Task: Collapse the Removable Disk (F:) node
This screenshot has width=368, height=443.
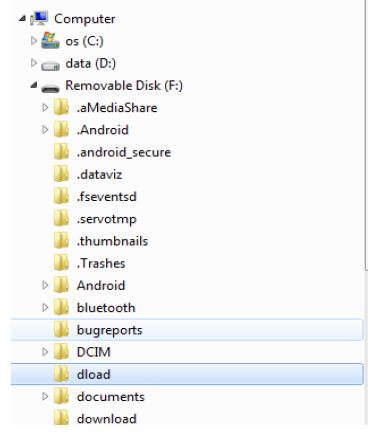Action: 34,86
